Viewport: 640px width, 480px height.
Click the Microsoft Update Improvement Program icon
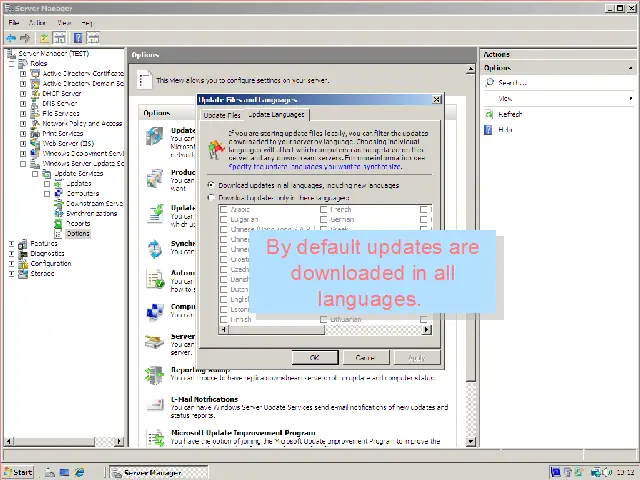point(156,438)
